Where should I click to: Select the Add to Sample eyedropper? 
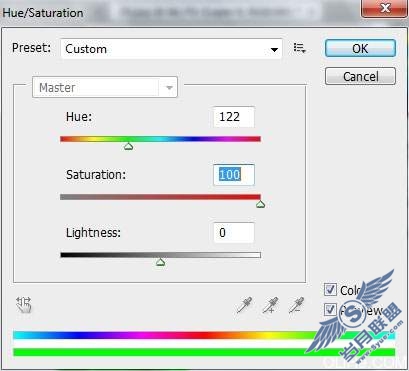tap(271, 305)
